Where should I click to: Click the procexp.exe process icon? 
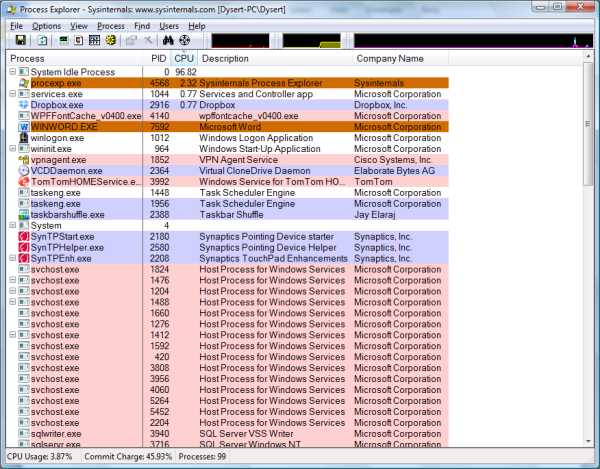tap(24, 83)
